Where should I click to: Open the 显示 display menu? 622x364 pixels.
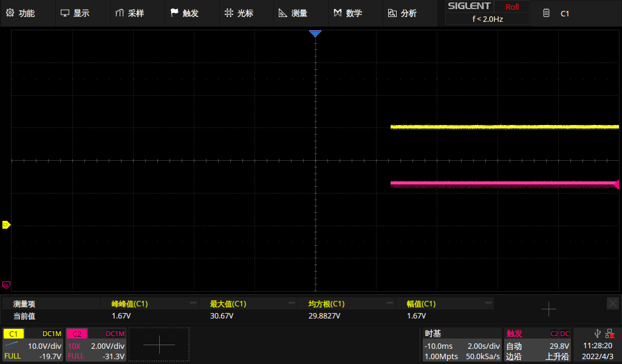(x=75, y=13)
